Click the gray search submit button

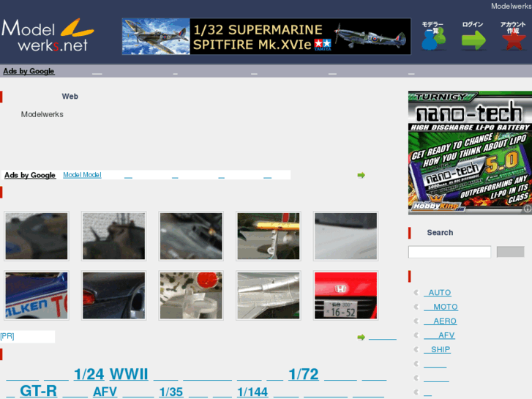click(x=510, y=252)
